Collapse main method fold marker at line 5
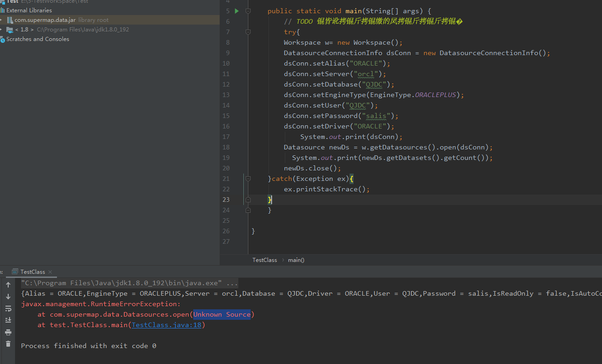Viewport: 602px width, 364px height. tap(248, 11)
